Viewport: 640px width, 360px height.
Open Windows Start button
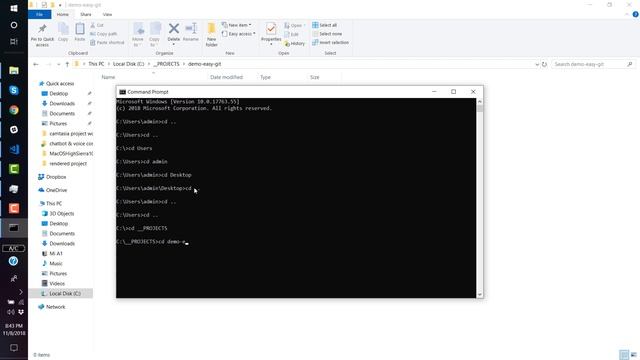(x=13, y=8)
